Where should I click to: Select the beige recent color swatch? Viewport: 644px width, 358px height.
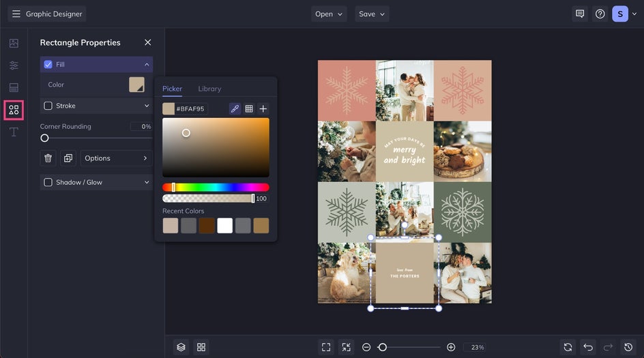(171, 226)
